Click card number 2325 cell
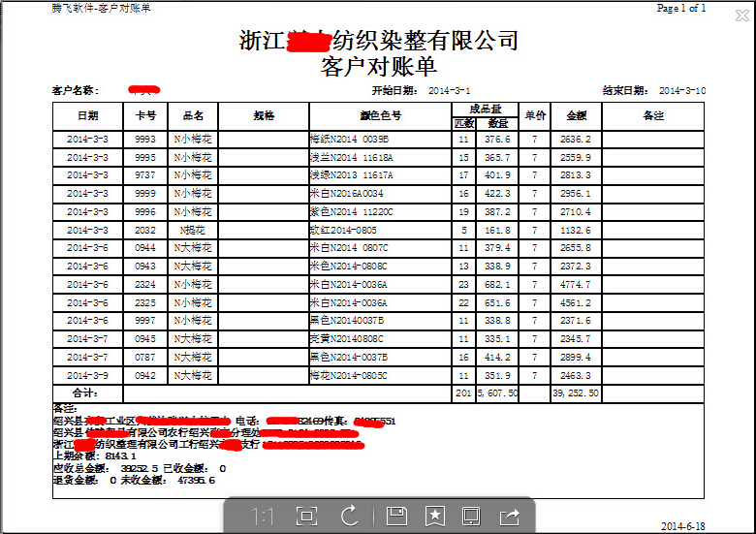Viewport: 756px width, 534px height. tap(145, 302)
